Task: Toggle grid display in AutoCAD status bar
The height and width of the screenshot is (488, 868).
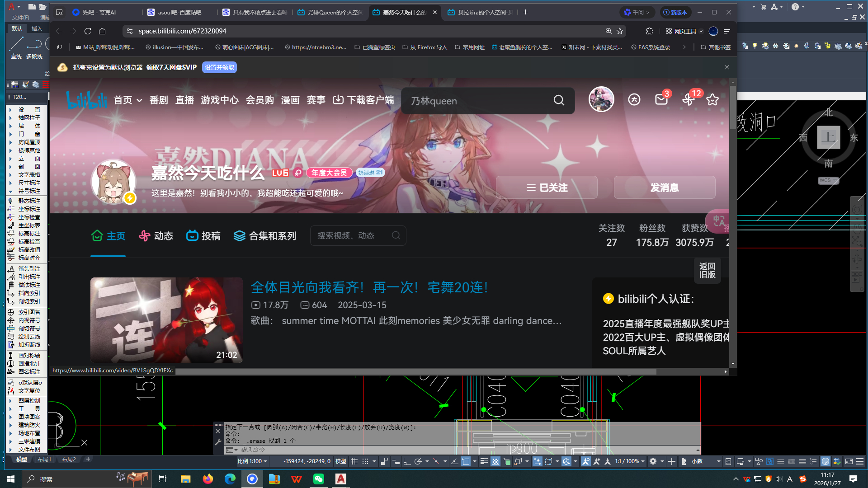Action: pos(354,461)
